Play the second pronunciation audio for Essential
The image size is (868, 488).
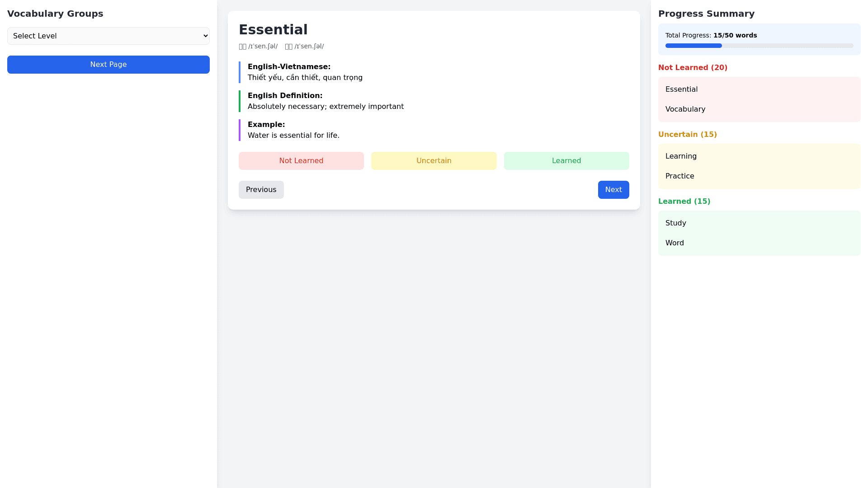(304, 46)
